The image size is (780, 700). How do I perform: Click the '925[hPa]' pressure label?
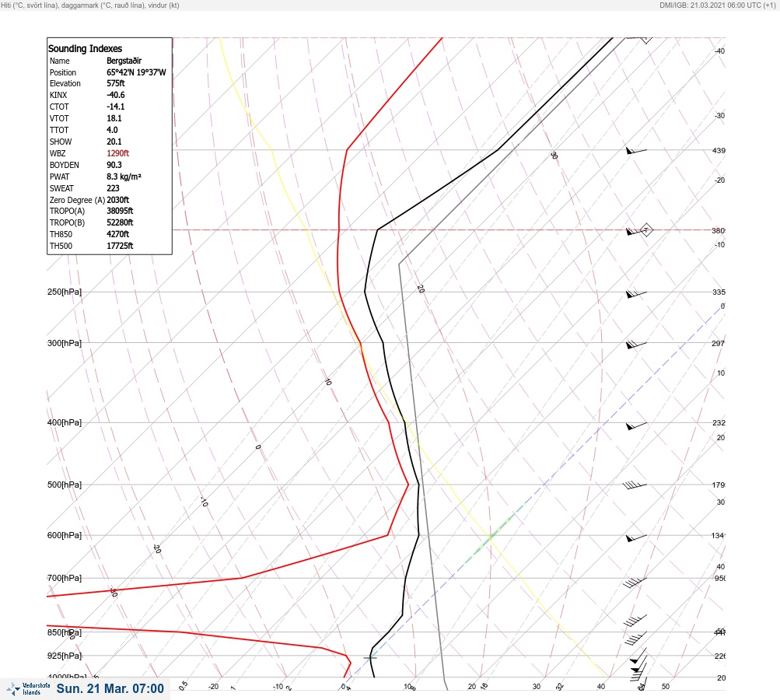coord(65,656)
